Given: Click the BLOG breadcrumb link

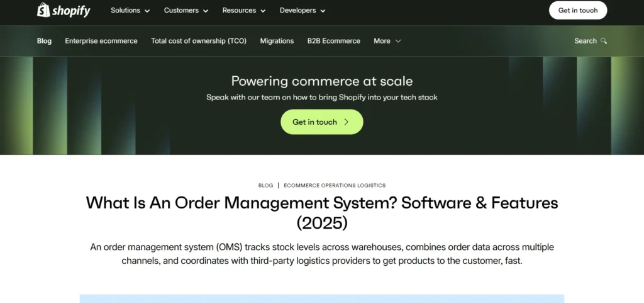Looking at the screenshot, I should click(266, 185).
